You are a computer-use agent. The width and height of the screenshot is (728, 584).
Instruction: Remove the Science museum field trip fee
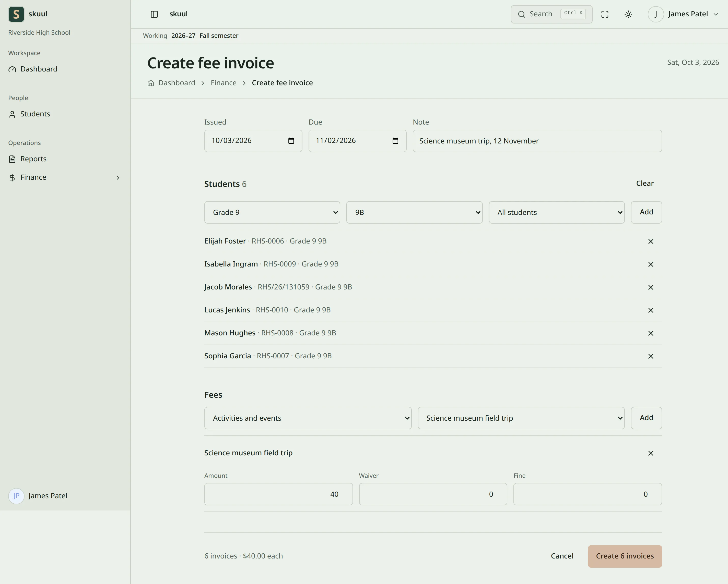point(651,453)
